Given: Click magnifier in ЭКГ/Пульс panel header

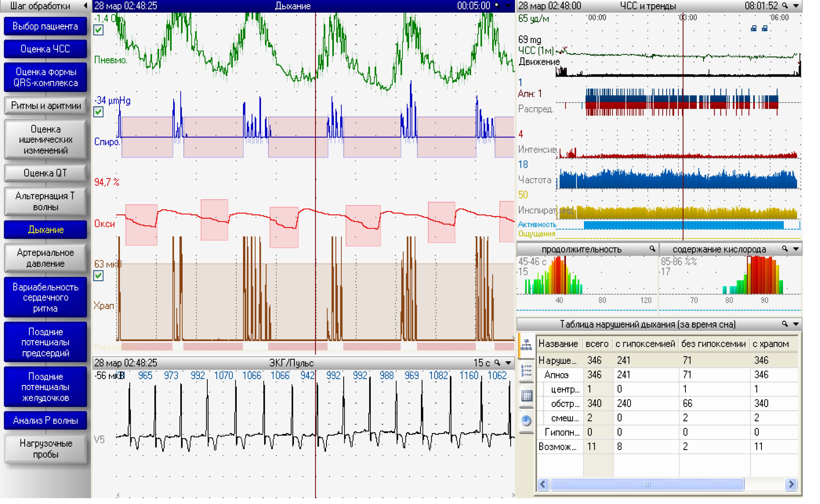Looking at the screenshot, I should click(x=497, y=363).
